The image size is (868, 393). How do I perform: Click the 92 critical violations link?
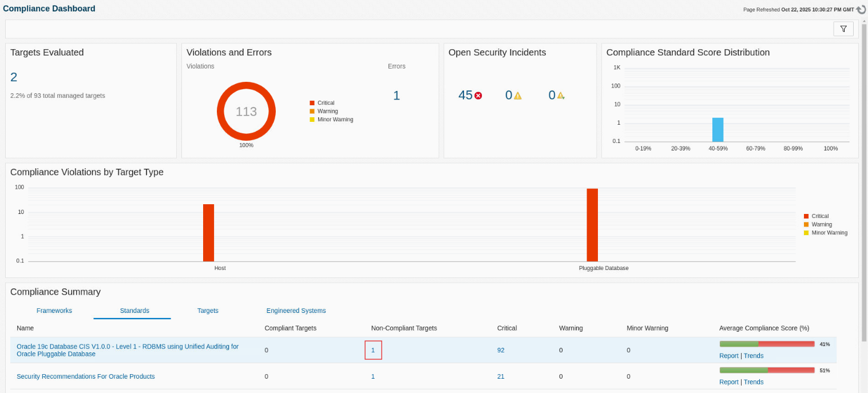(501, 350)
